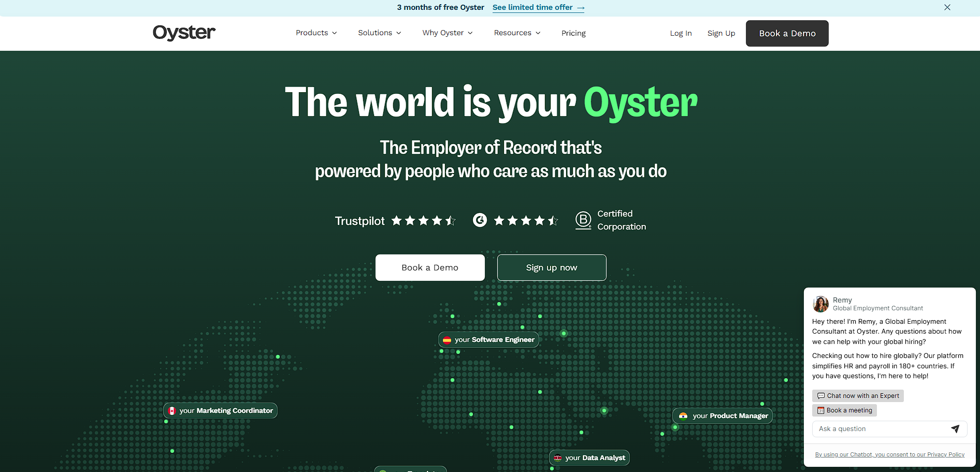Image resolution: width=980 pixels, height=472 pixels.
Task: Click the arrow icon after 'See limited time offer'
Action: (581, 8)
